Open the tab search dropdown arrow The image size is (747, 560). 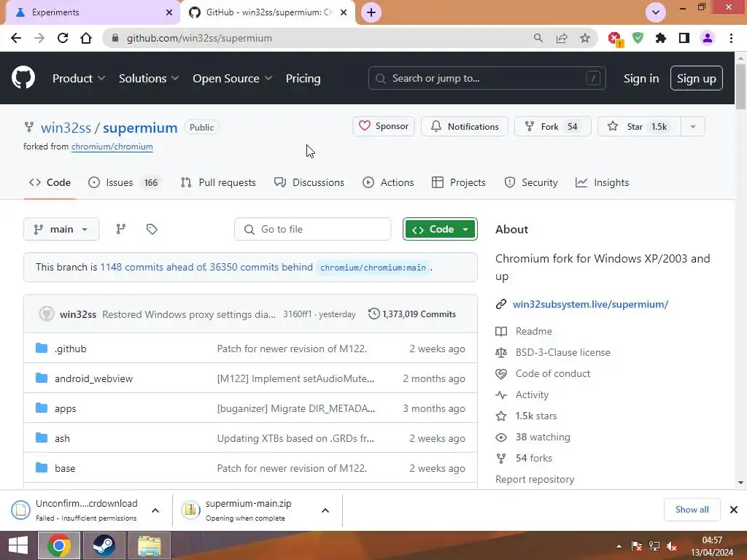pos(656,12)
